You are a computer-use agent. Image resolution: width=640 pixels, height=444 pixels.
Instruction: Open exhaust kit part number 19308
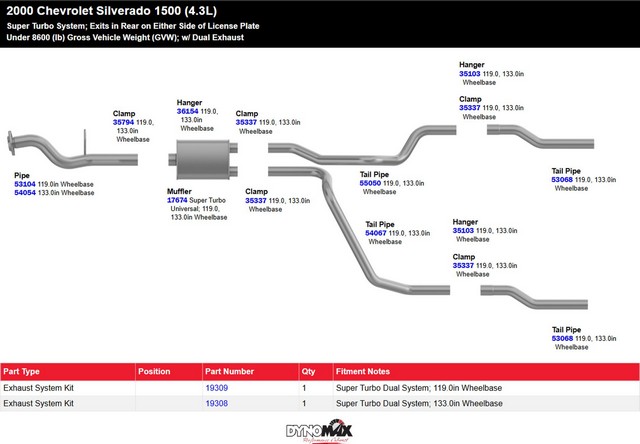coord(217,403)
